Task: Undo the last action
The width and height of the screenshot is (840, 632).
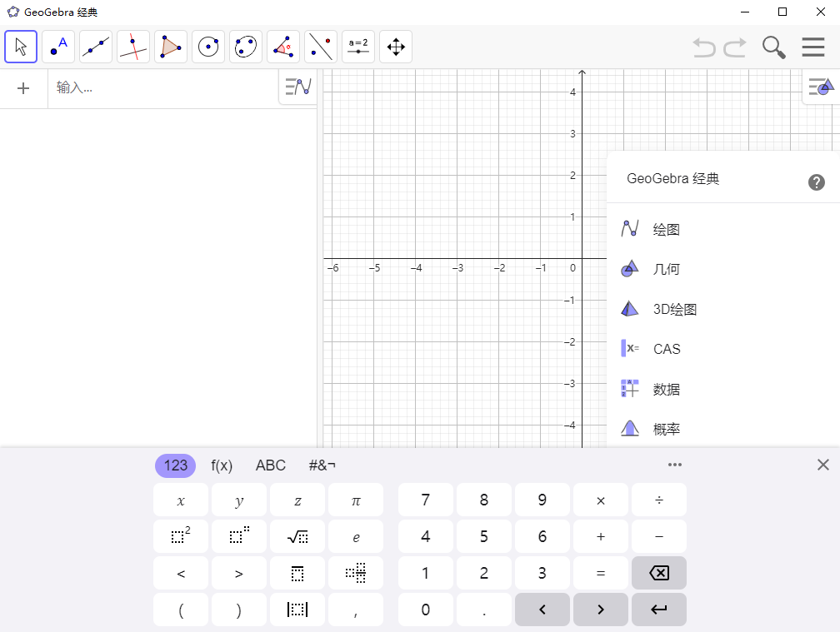Action: point(702,47)
